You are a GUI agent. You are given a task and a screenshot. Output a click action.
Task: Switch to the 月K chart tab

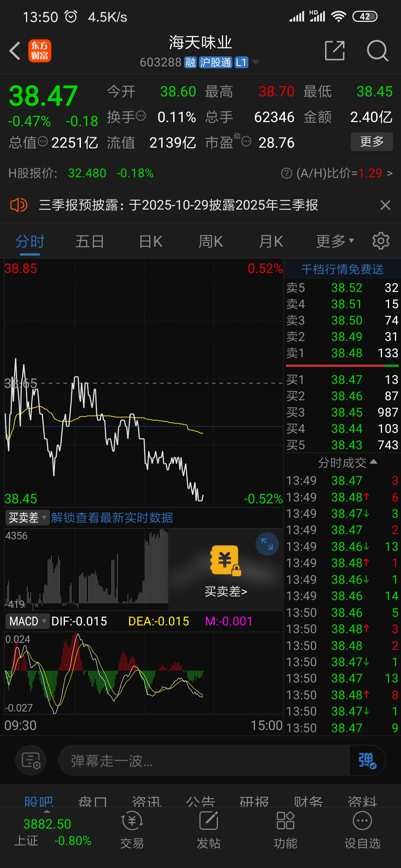point(271,241)
